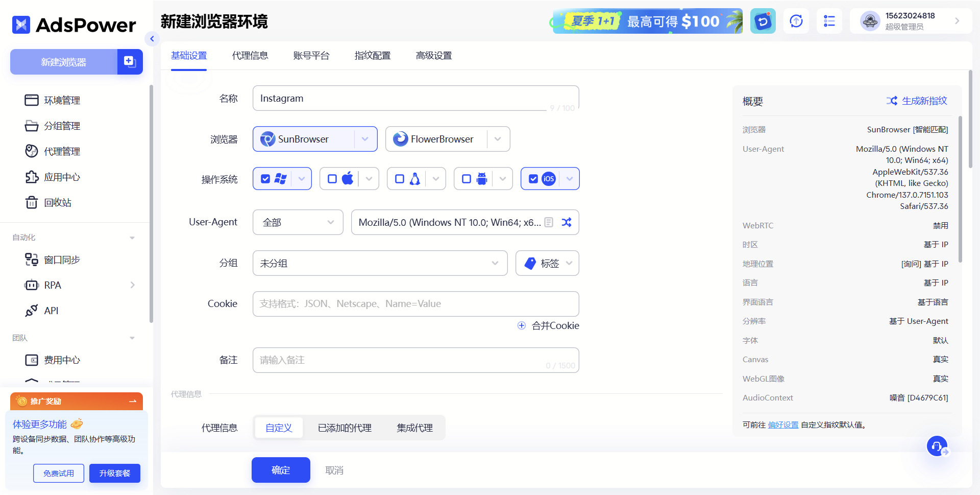Image resolution: width=980 pixels, height=495 pixels.
Task: Open User-Agent list document icon
Action: pos(549,222)
